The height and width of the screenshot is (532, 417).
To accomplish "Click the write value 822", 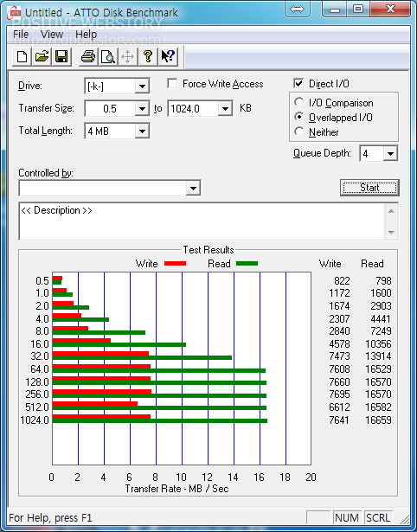I will click(x=342, y=281).
